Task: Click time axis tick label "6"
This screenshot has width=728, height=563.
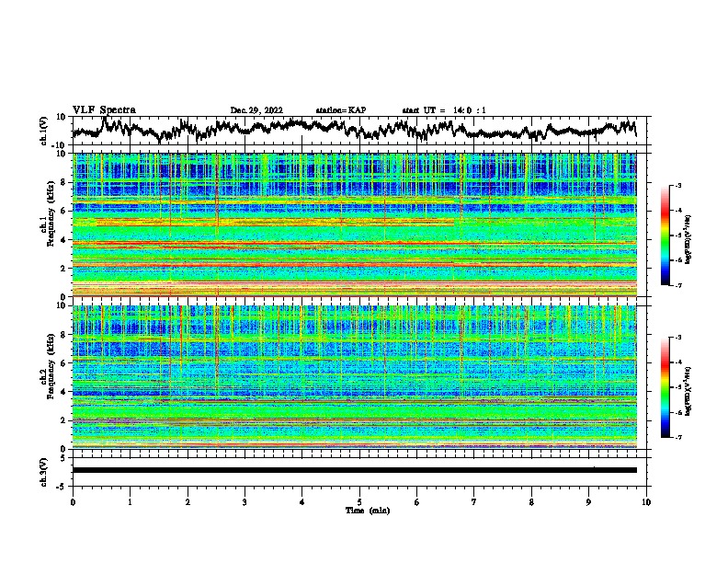Action: (417, 502)
